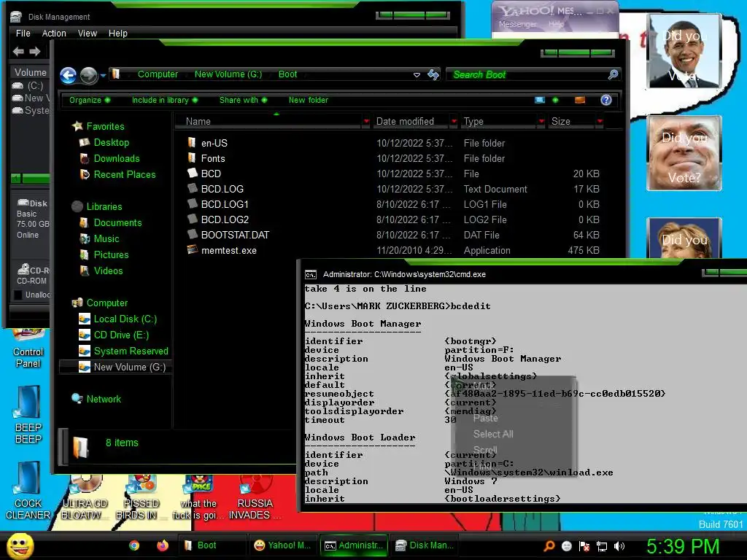Open the File menu in Disk Management

(x=23, y=34)
